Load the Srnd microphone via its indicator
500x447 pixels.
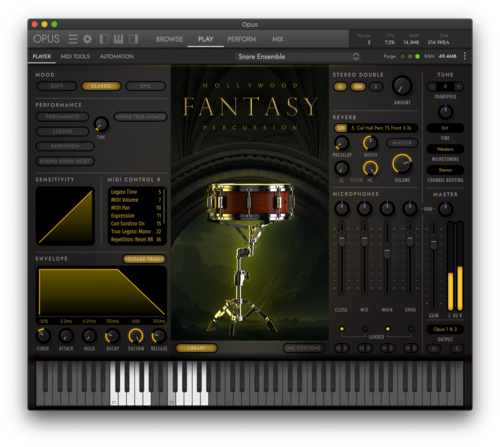[411, 329]
